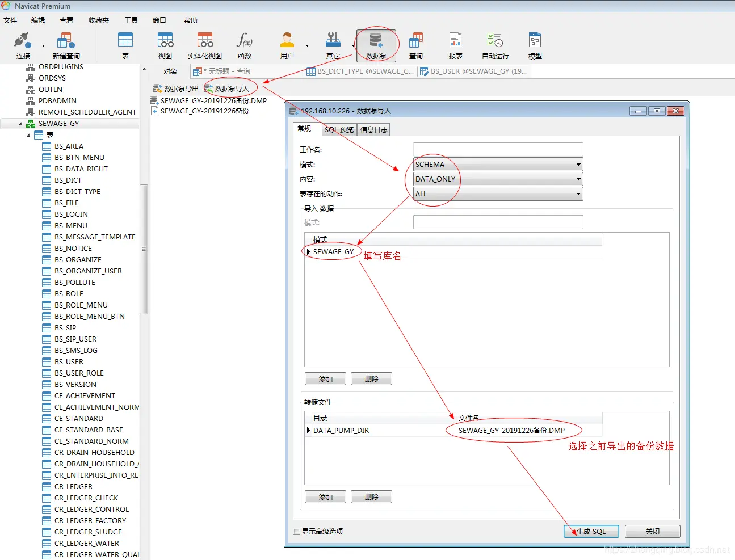The height and width of the screenshot is (560, 735).
Task: Click the 模型 (Model) toolbar icon
Action: point(535,41)
